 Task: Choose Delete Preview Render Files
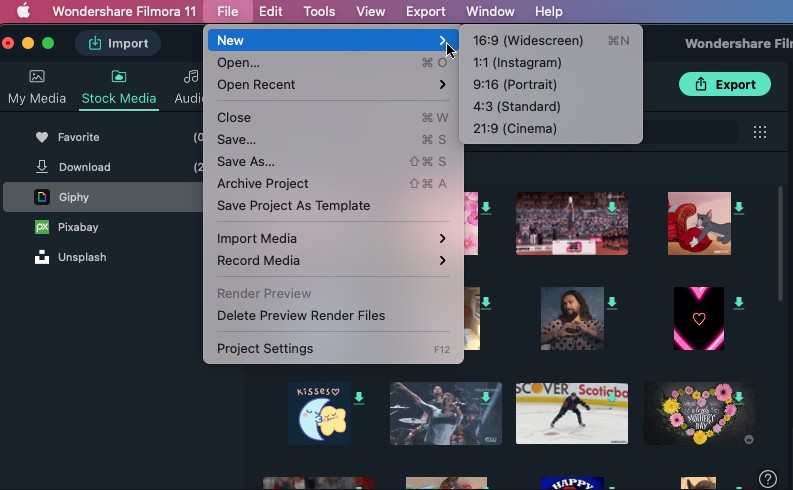pyautogui.click(x=333, y=316)
